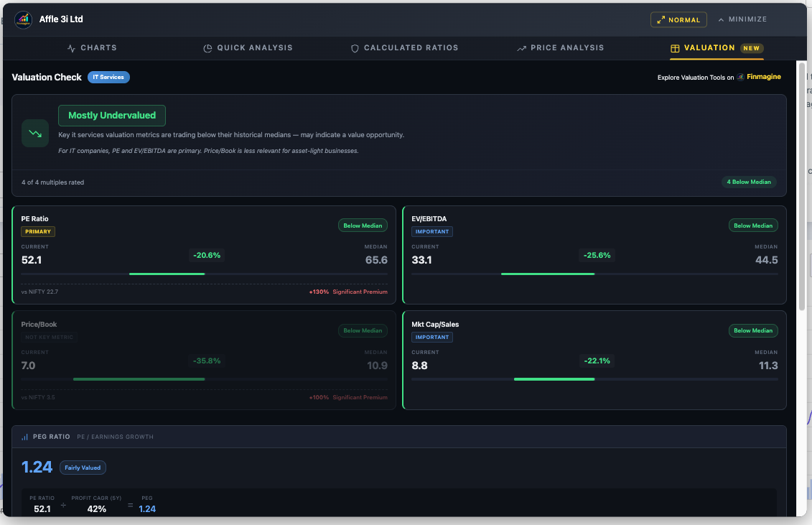
Task: Click the Finmagine logo icon
Action: pos(740,77)
